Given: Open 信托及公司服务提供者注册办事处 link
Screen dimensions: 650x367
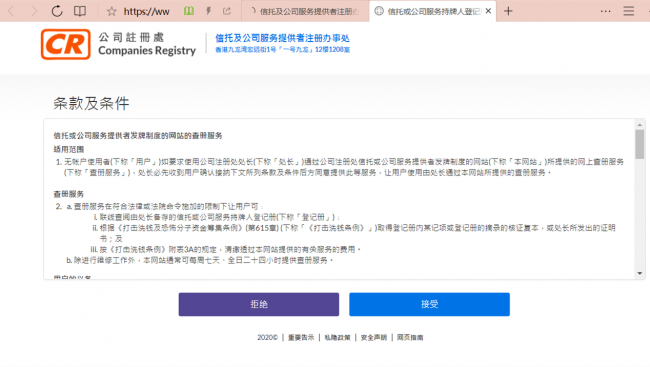Looking at the screenshot, I should point(282,38).
